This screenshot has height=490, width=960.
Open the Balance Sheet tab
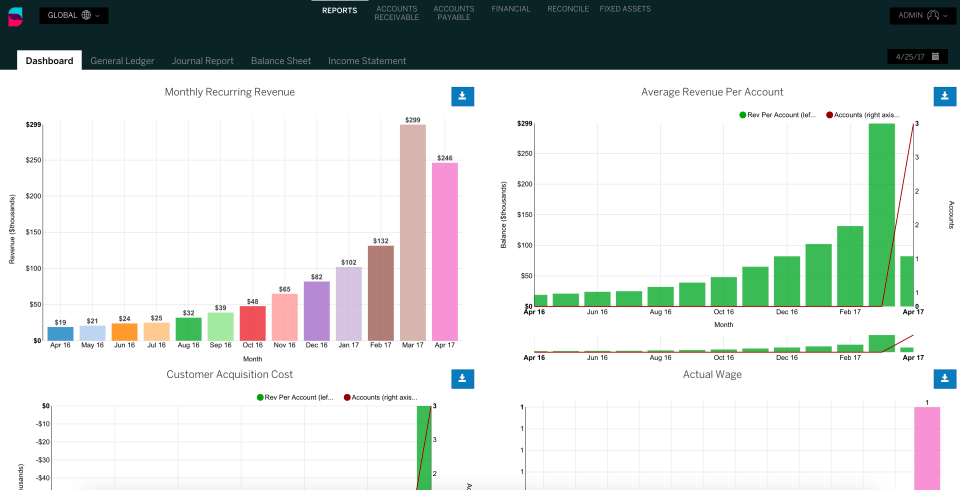(281, 61)
